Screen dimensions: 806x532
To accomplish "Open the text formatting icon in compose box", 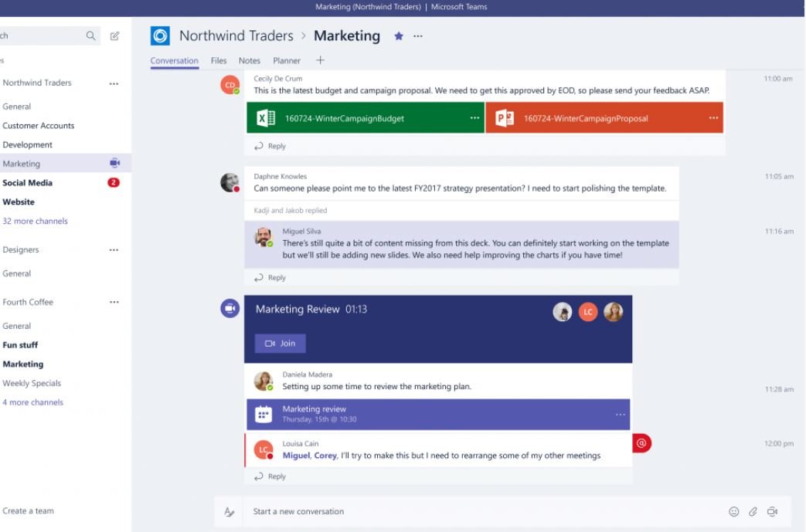I will point(230,511).
